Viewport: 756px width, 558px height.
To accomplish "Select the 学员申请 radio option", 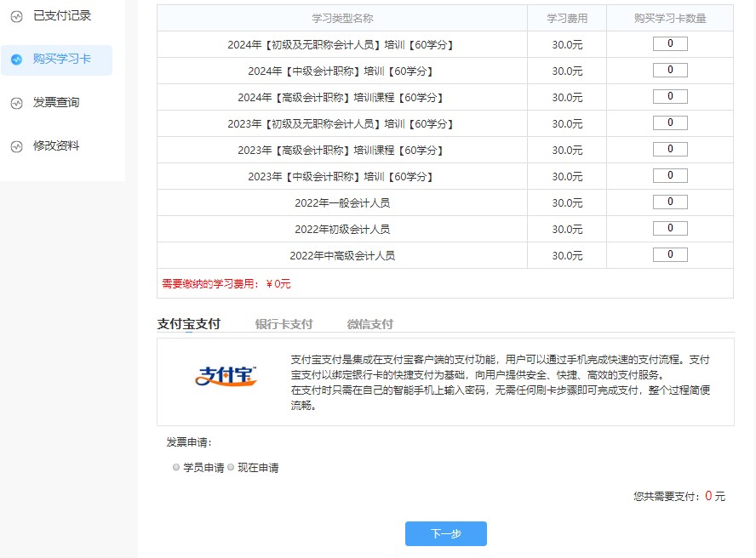I will click(x=175, y=466).
